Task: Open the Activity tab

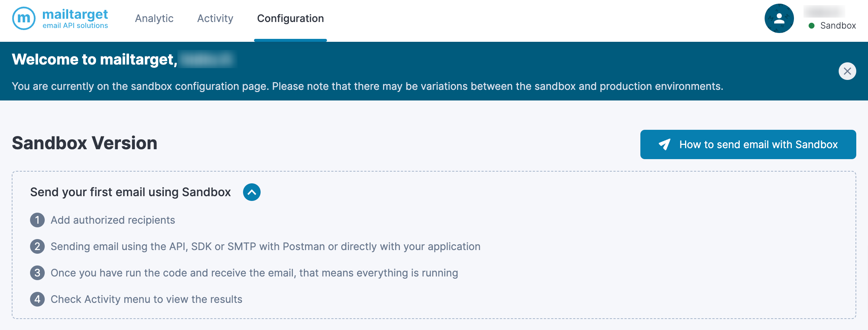Action: (x=215, y=18)
